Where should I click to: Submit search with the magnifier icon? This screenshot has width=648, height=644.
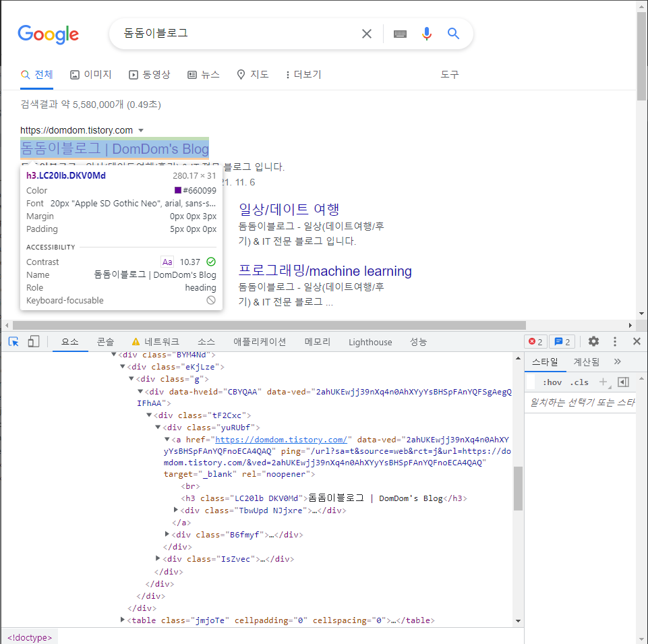[453, 34]
